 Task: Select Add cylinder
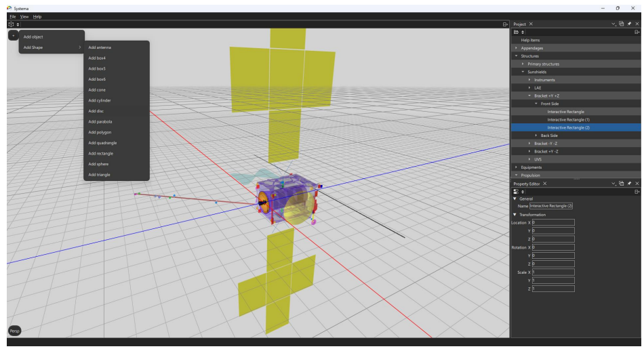click(x=117, y=100)
